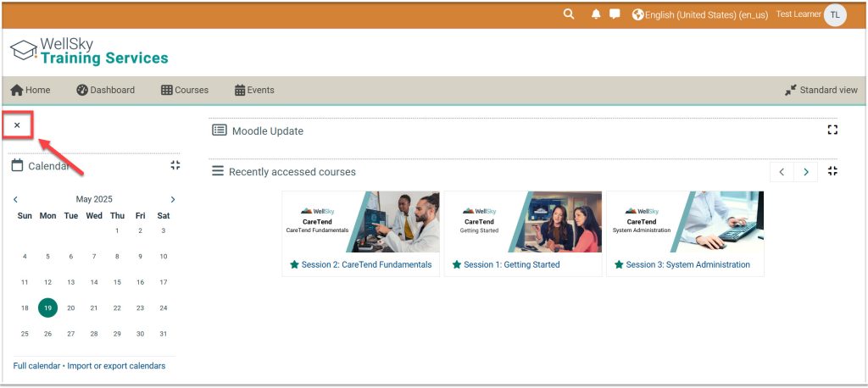Select day 24 in calendar

point(164,308)
